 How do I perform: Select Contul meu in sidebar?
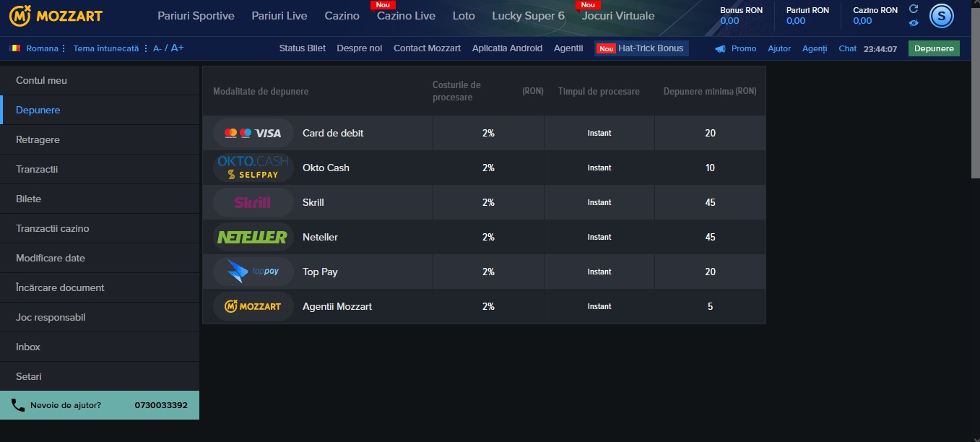100,80
